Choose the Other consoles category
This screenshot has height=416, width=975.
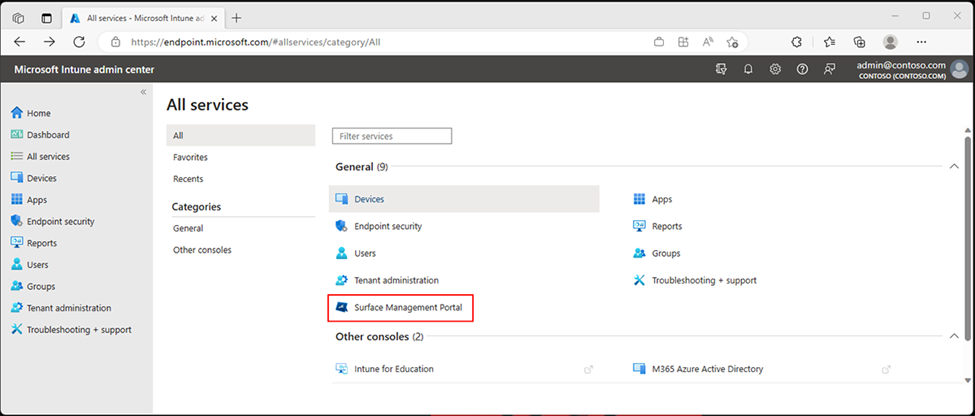202,250
